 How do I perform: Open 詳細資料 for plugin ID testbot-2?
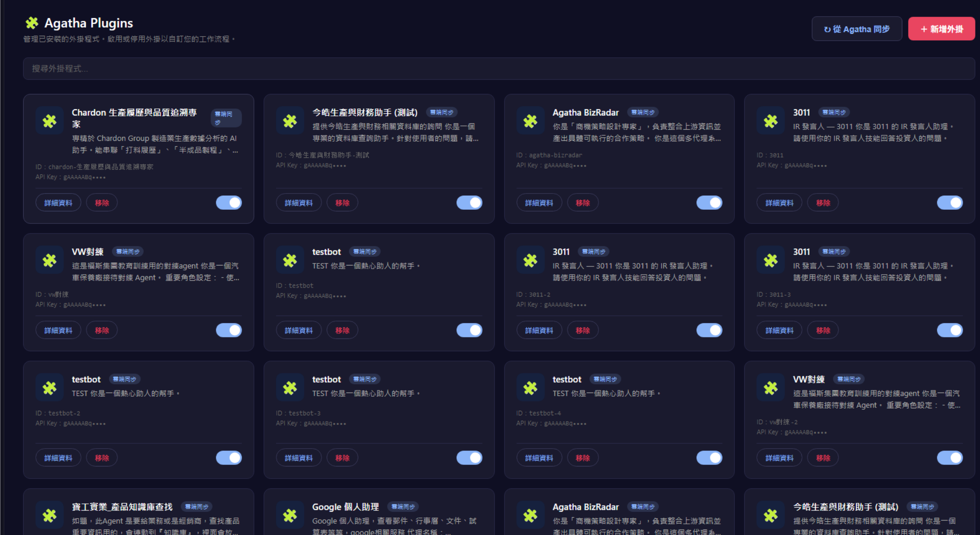[58, 458]
